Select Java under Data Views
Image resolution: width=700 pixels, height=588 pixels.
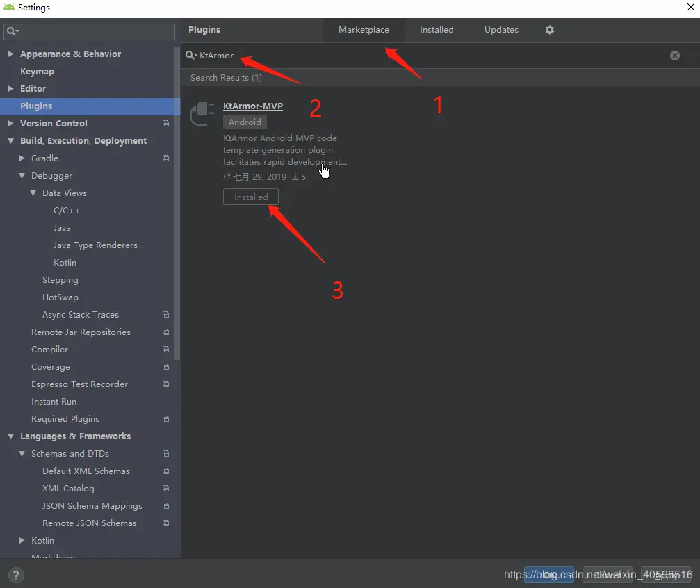click(x=62, y=228)
